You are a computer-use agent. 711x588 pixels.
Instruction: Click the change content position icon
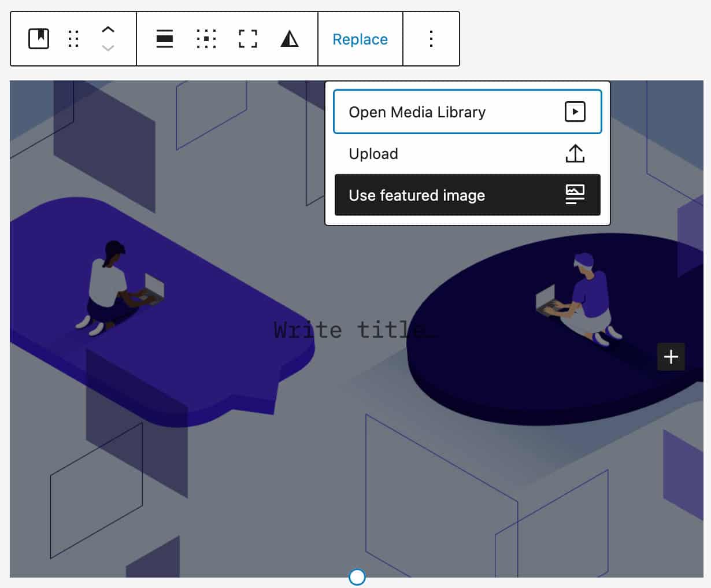point(206,39)
